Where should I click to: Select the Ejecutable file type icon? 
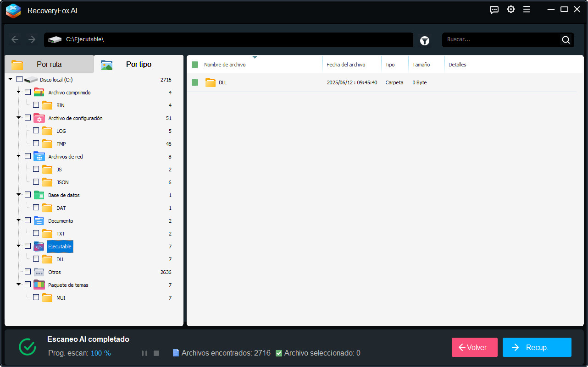pyautogui.click(x=39, y=246)
